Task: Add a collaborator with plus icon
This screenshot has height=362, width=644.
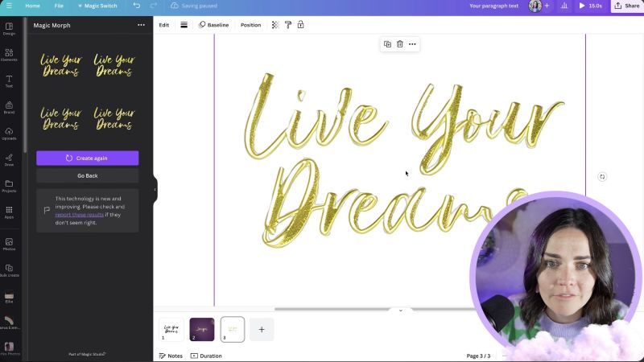Action: 547,6
